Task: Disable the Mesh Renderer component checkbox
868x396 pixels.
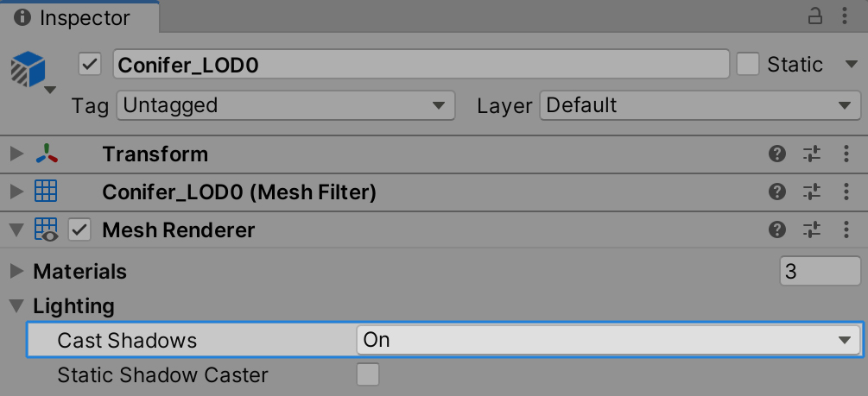Action: pyautogui.click(x=80, y=230)
